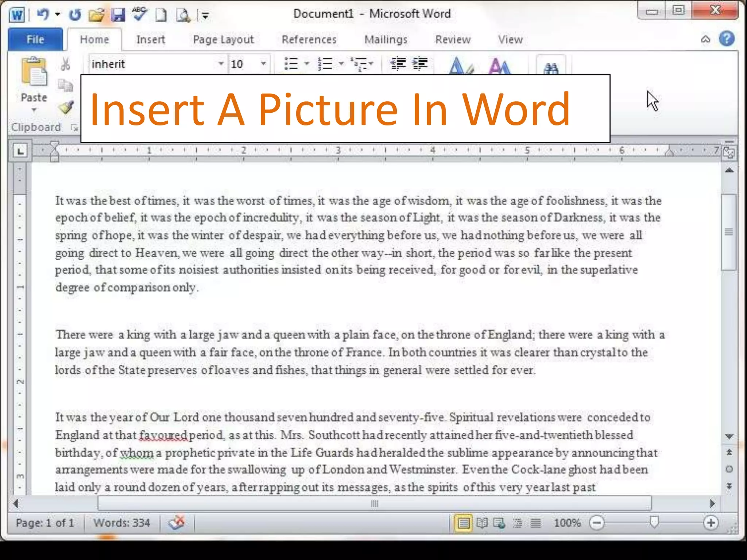The height and width of the screenshot is (560, 747).
Task: Select the Format Painter brush icon
Action: (66, 108)
